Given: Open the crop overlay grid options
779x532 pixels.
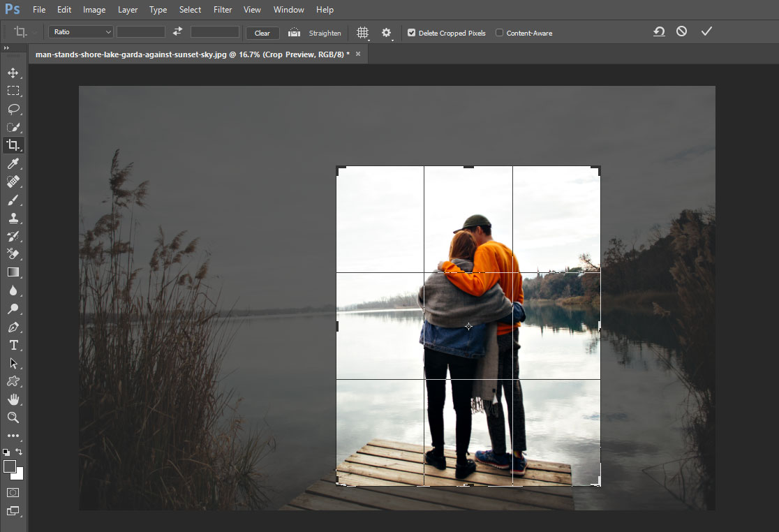Looking at the screenshot, I should (362, 32).
